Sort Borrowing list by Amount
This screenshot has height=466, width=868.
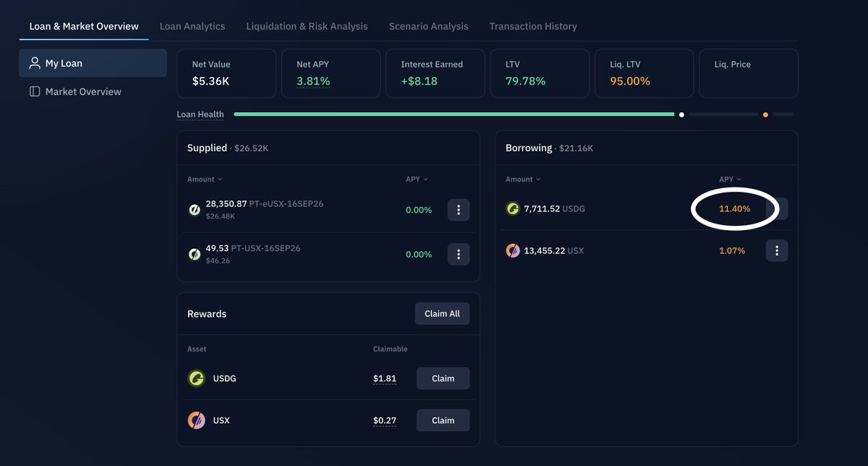(x=523, y=179)
